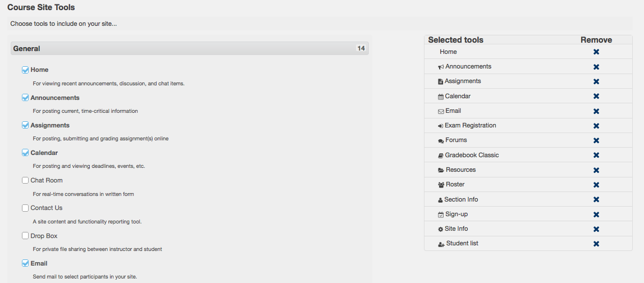Remove the Exam Registration tool
Screen dimensions: 644x283
click(596, 126)
